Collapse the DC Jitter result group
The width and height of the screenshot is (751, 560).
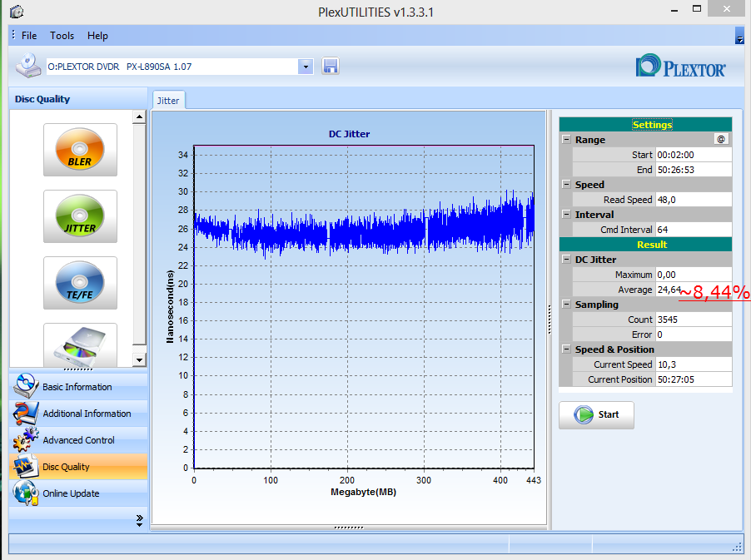coord(566,259)
